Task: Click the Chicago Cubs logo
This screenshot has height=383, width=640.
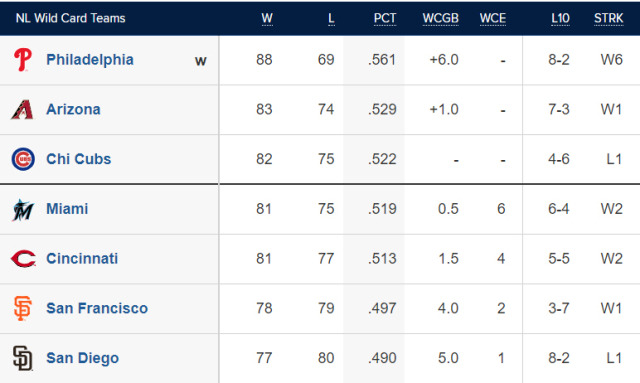Action: pyautogui.click(x=23, y=159)
